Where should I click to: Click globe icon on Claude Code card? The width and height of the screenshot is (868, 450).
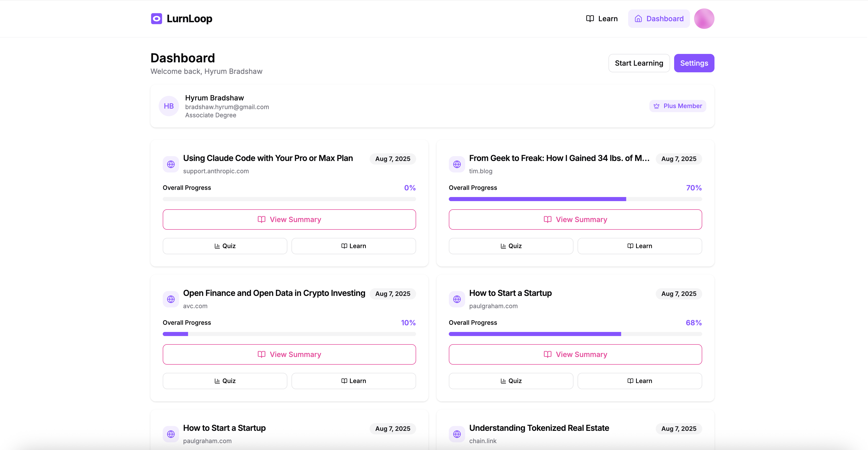tap(171, 165)
